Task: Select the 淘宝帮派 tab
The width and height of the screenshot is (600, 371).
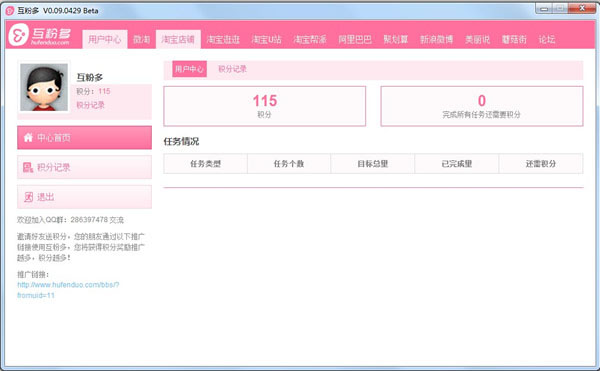Action: click(310, 39)
